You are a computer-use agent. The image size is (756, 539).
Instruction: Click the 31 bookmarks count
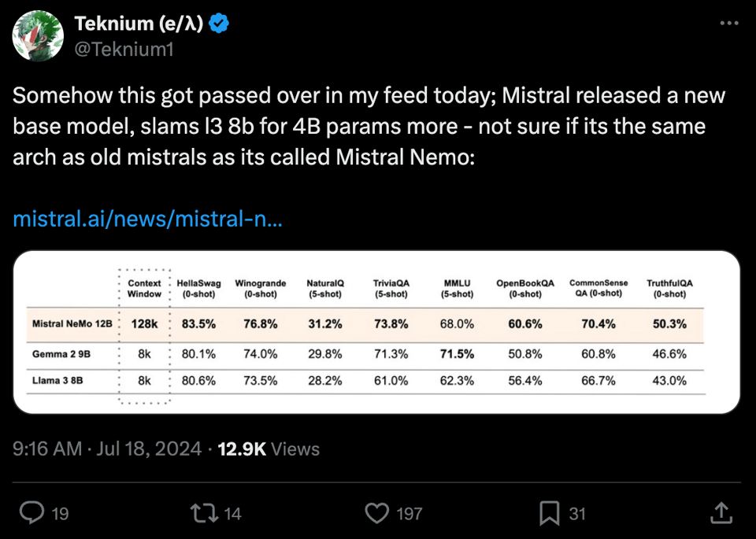tap(577, 514)
